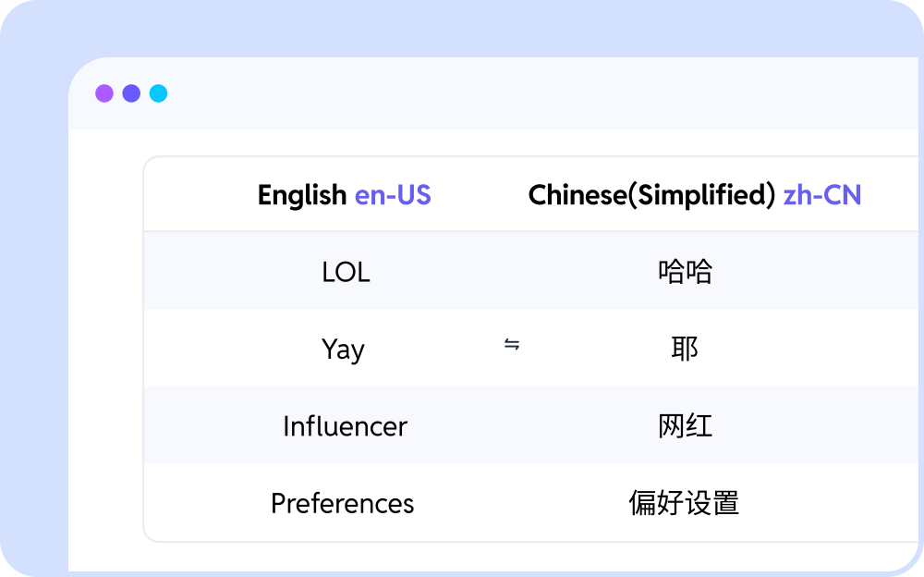The height and width of the screenshot is (577, 924).
Task: Click the 网红 translation cell
Action: pyautogui.click(x=685, y=426)
